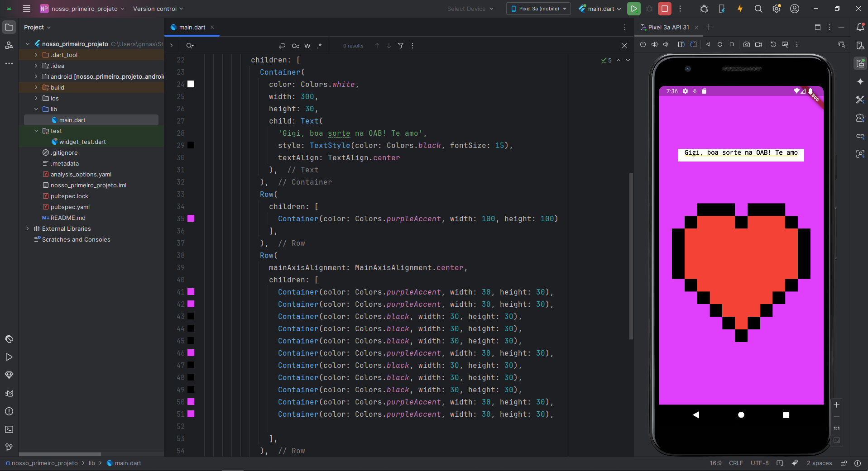Image resolution: width=868 pixels, height=471 pixels.
Task: Click UTF-8 encoding in status bar
Action: [759, 463]
